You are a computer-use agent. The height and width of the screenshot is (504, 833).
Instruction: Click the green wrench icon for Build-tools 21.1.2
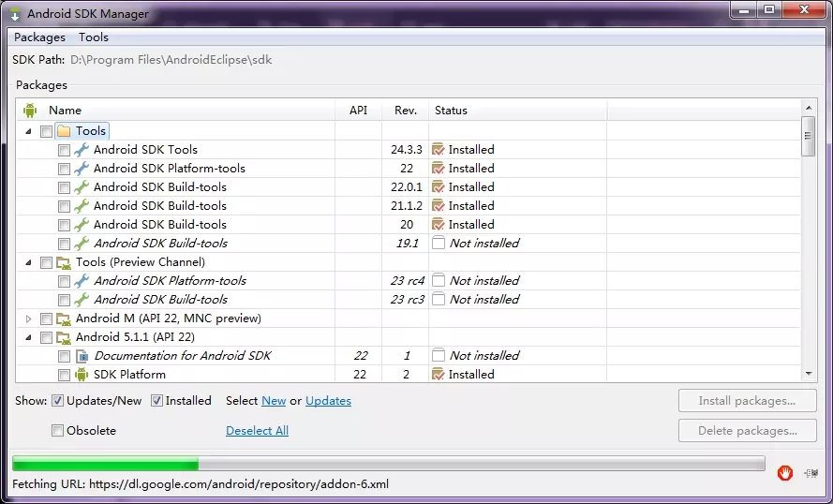(82, 205)
